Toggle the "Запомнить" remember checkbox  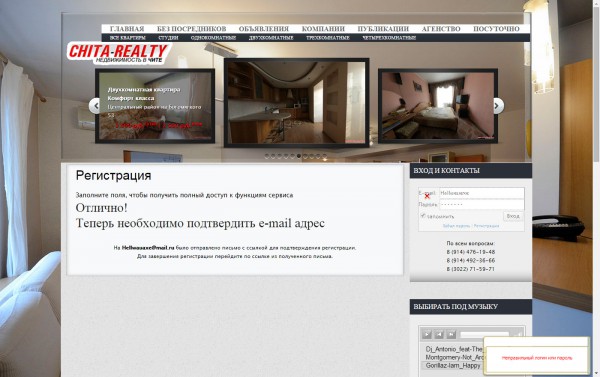(x=423, y=216)
